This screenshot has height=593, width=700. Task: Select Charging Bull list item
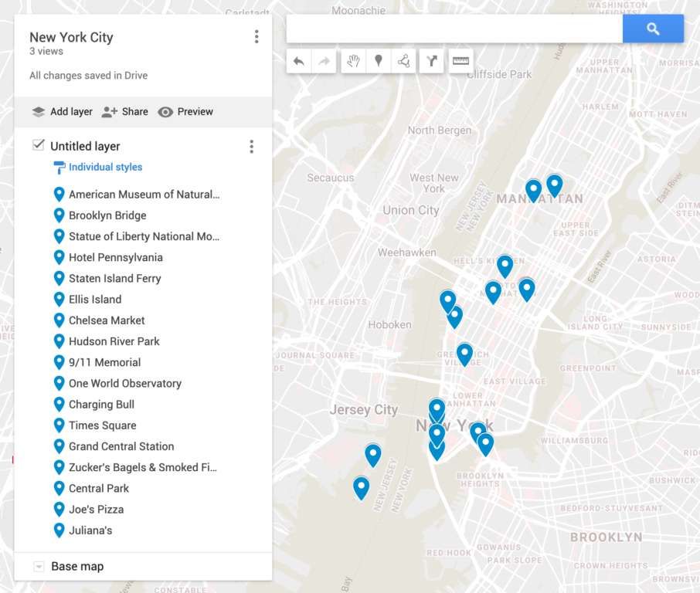101,405
